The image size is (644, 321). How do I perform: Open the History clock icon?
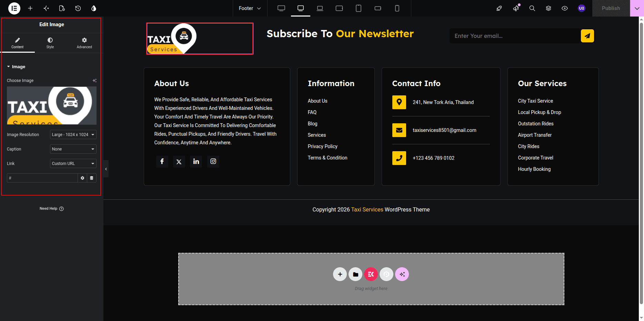[78, 8]
